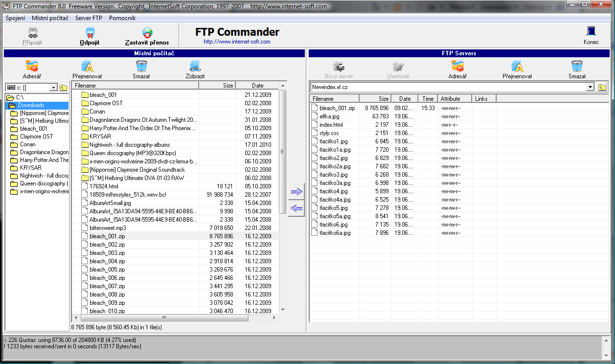Click the Připojit connect icon
Viewport: 615px width, 364px height.
[32, 33]
